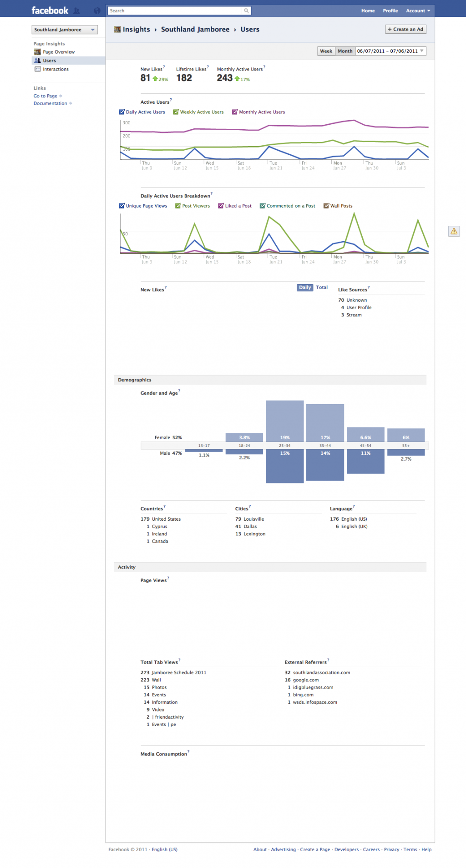Toggle Commented on a Post checkbox
Viewport: 466px width, 868px height.
tap(262, 206)
